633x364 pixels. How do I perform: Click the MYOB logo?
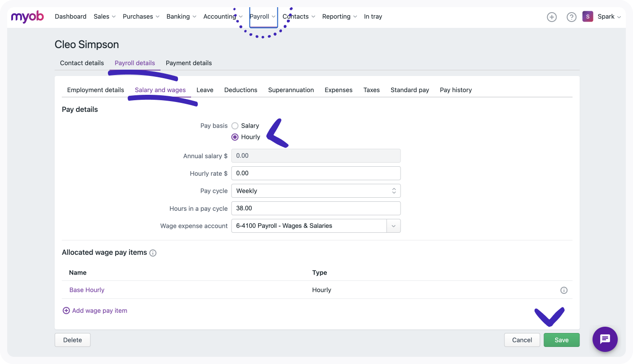[x=27, y=17]
